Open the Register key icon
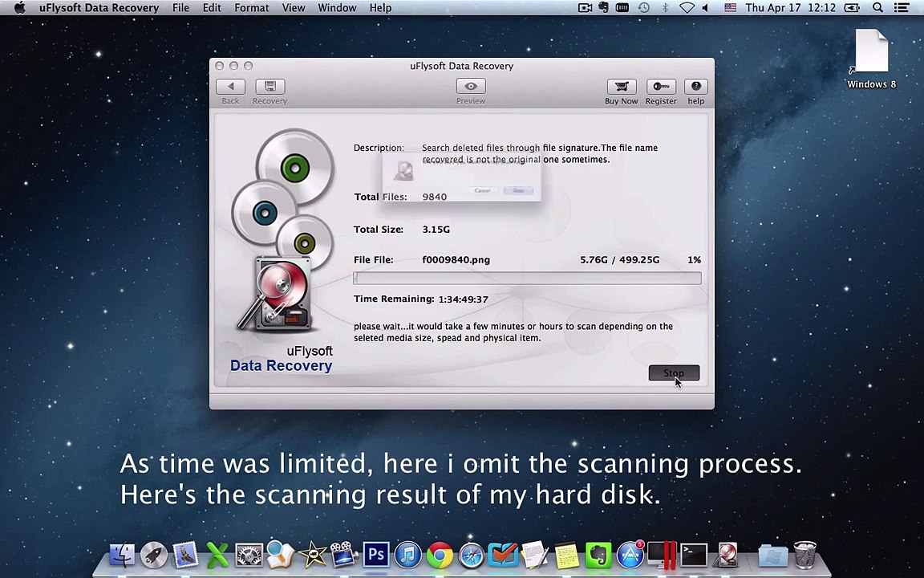This screenshot has height=578, width=924. pyautogui.click(x=661, y=87)
